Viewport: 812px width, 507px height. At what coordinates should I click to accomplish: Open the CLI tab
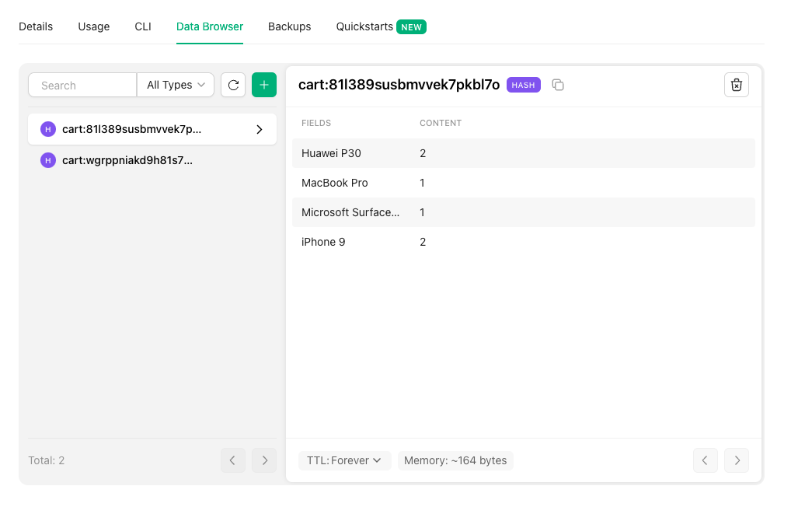[x=143, y=26]
